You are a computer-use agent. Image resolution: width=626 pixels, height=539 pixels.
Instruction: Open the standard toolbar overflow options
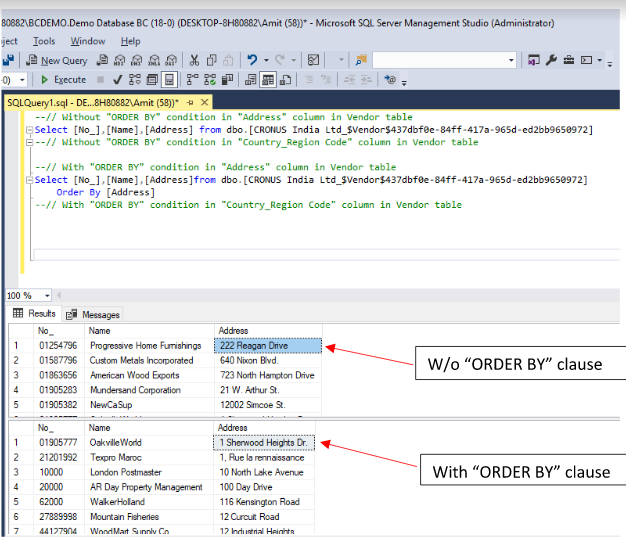click(x=610, y=63)
